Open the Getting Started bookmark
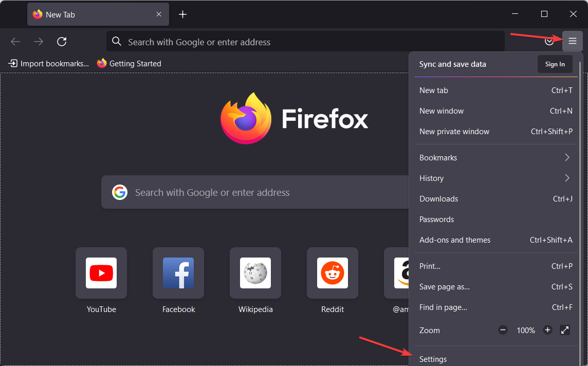This screenshot has width=588, height=366. (129, 63)
